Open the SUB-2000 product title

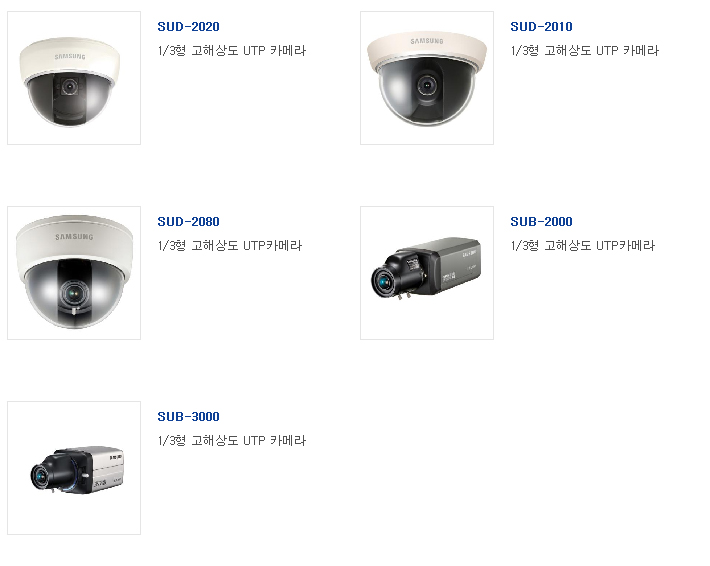(541, 222)
